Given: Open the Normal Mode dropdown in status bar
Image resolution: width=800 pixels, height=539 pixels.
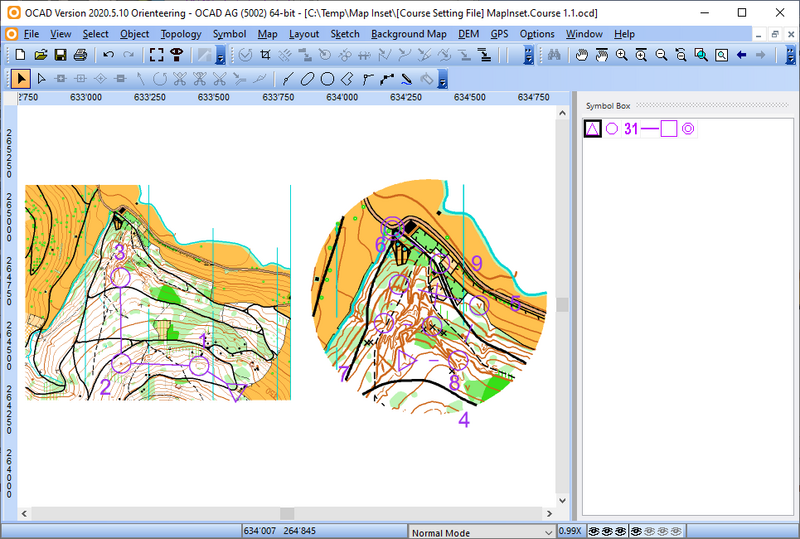Looking at the screenshot, I should coord(548,532).
